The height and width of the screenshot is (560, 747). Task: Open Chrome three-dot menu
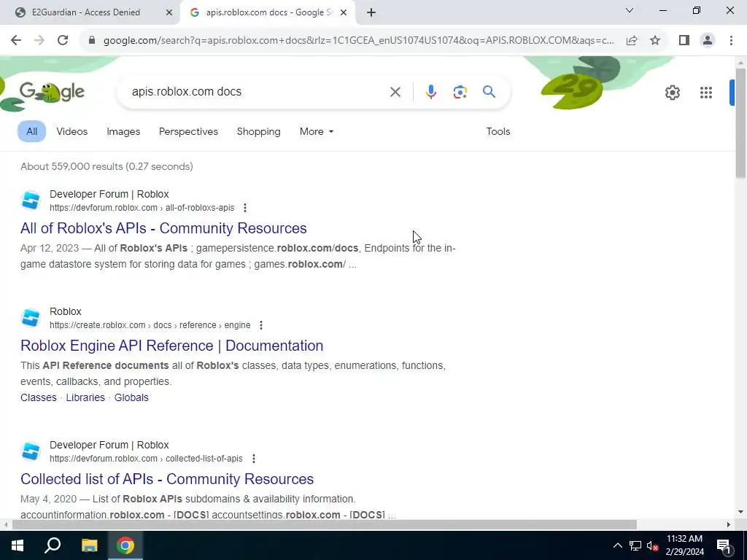tap(731, 41)
